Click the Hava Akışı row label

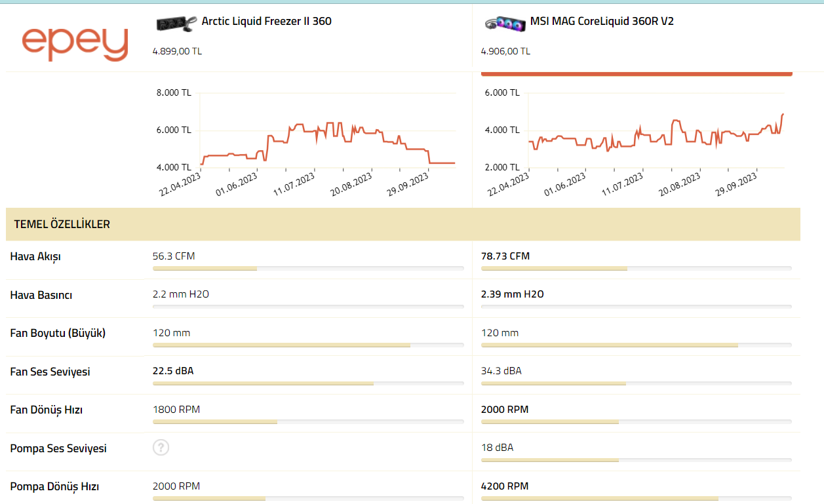coord(35,256)
